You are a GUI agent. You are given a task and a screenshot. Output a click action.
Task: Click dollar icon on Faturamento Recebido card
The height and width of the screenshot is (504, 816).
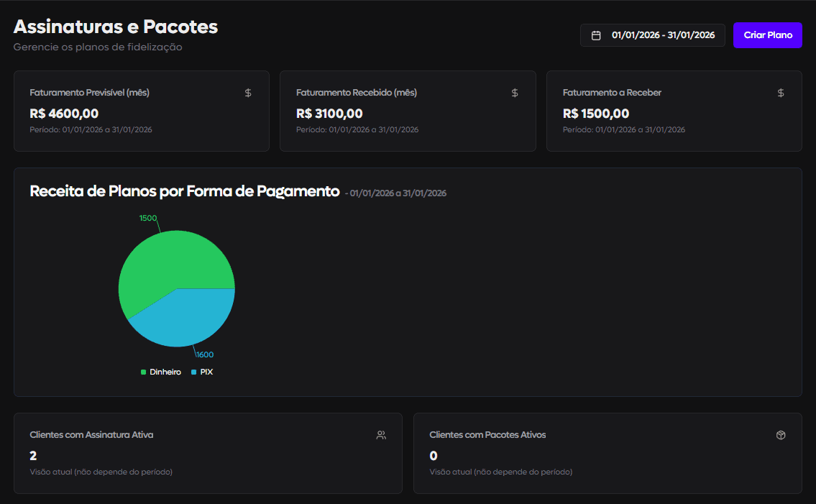(515, 93)
